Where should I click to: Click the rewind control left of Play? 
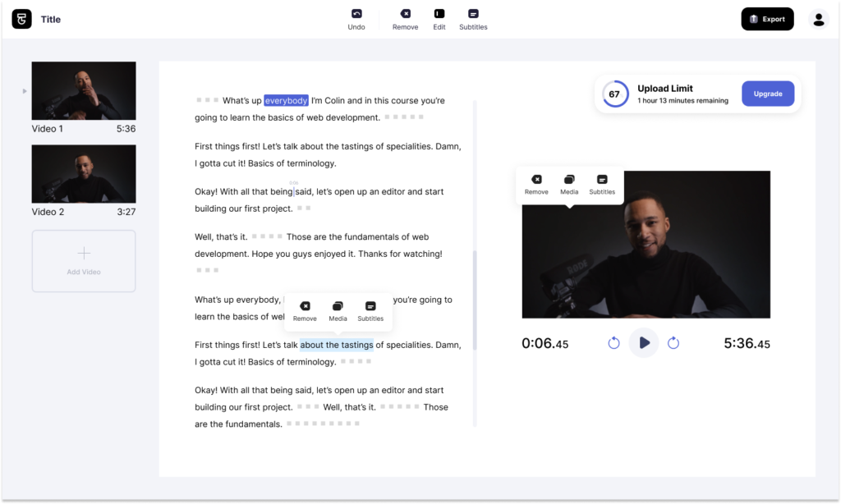point(614,343)
